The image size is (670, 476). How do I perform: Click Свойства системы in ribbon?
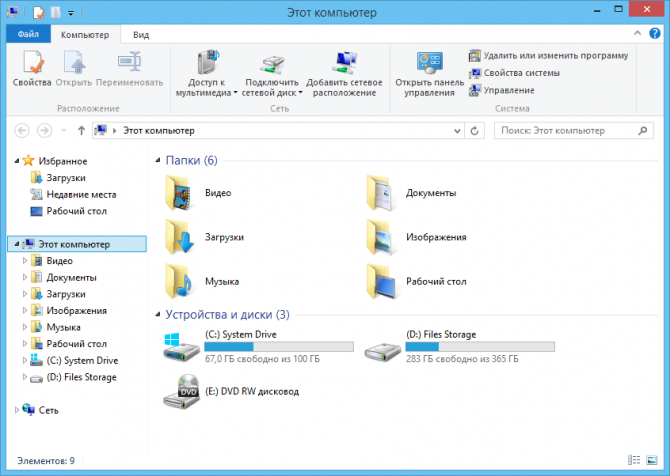tap(521, 73)
